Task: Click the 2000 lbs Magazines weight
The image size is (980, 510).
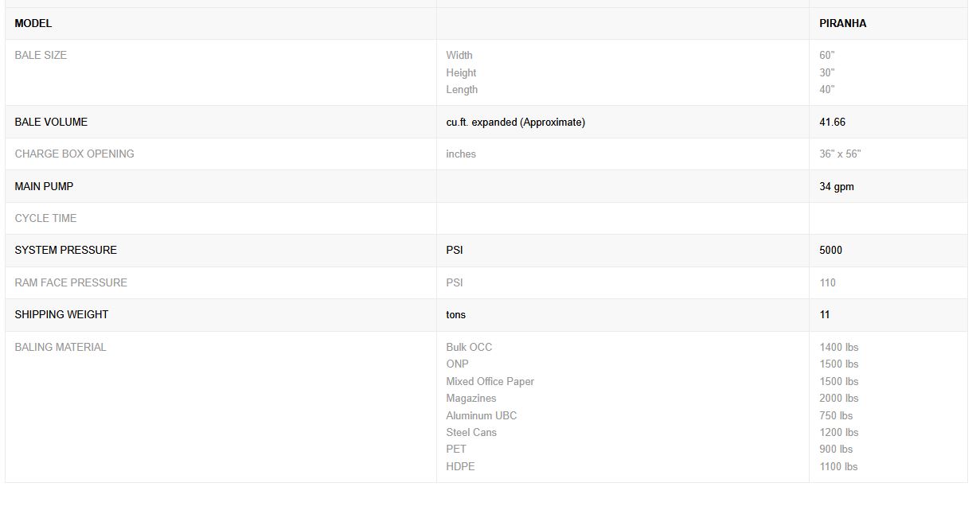Action: (838, 399)
